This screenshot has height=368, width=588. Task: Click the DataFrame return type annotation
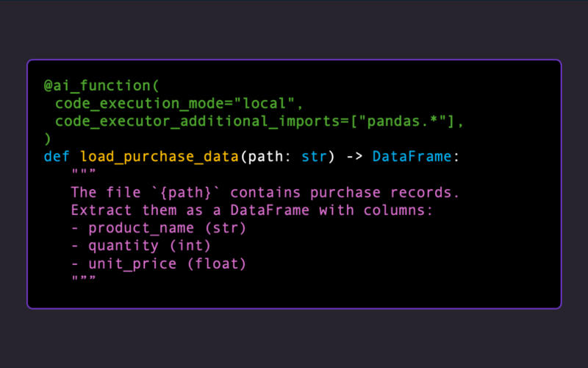click(414, 156)
